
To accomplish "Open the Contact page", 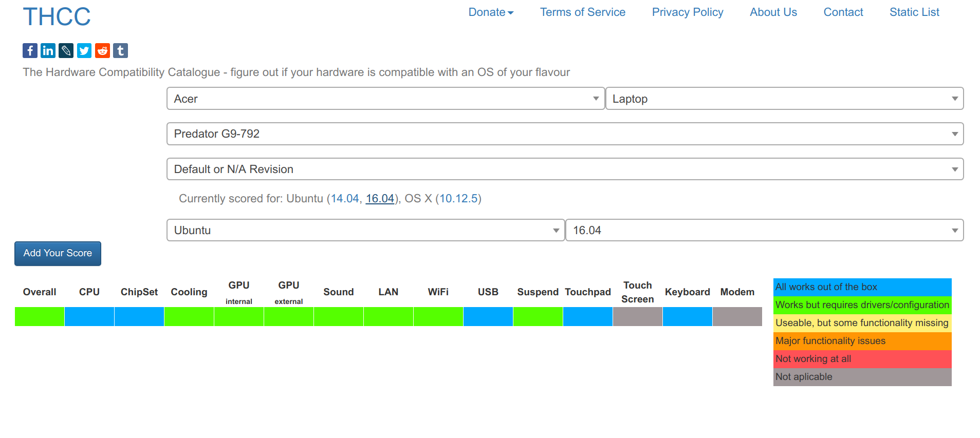I will click(843, 12).
